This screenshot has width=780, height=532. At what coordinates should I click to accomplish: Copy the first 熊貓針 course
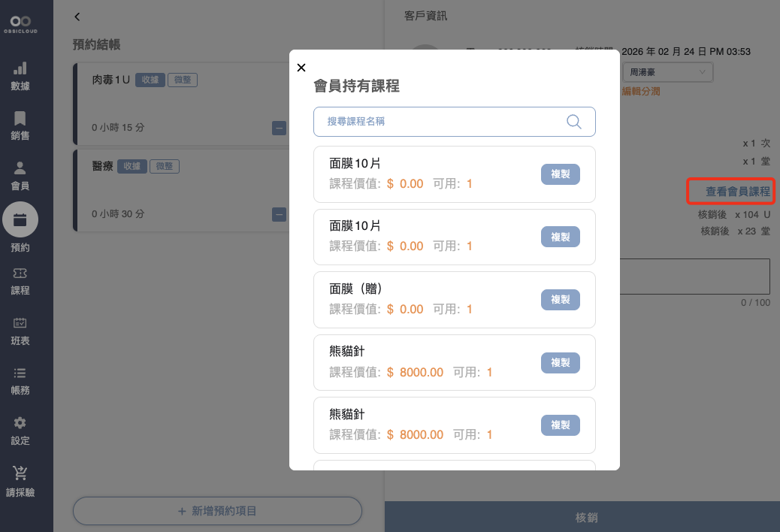click(x=560, y=363)
